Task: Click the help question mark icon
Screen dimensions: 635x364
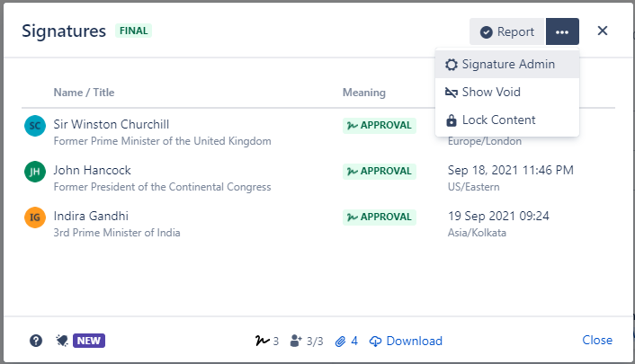Action: (36, 341)
